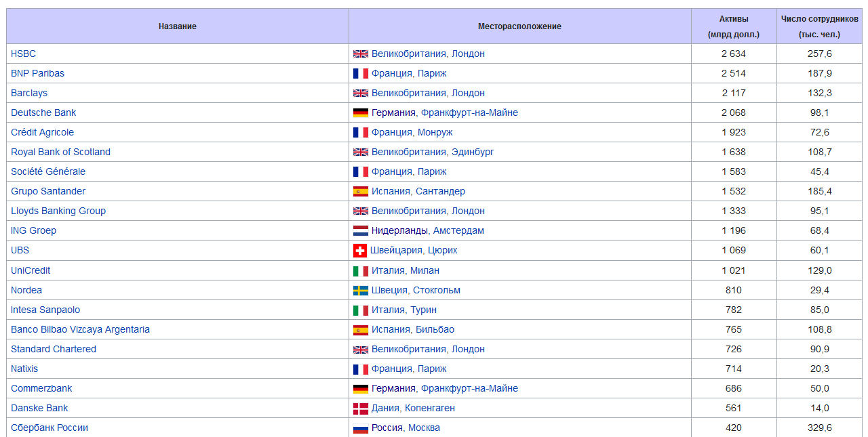This screenshot has height=437, width=868.
Task: Open the Сбербанк России link
Action: (50, 428)
